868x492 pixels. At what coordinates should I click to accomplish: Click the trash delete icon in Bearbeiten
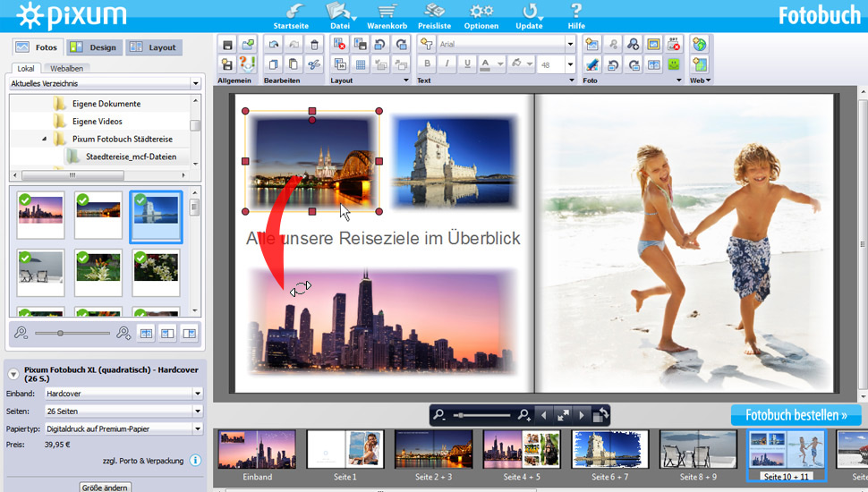tap(313, 44)
